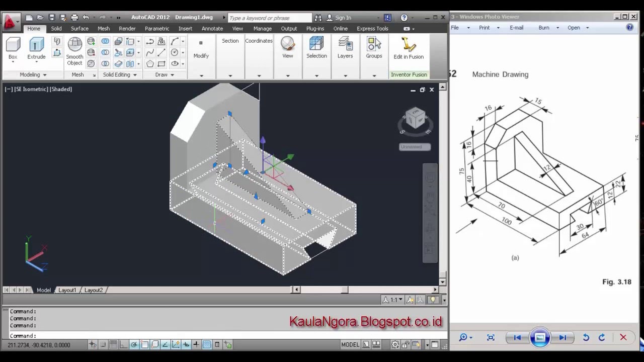Enable object snap in the status bar
644x362 pixels.
click(145, 345)
